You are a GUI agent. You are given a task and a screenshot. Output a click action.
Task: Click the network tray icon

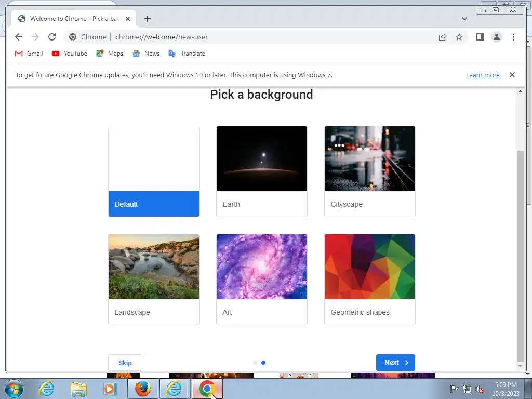pos(467,389)
